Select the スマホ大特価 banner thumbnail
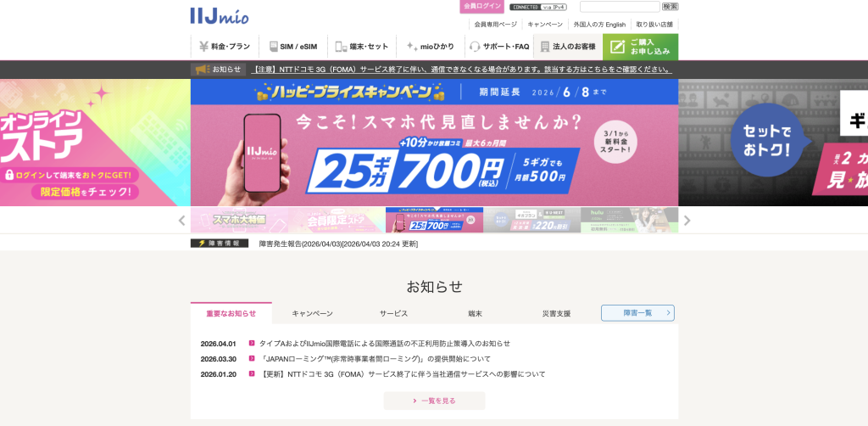The height and width of the screenshot is (426, 868). click(239, 220)
